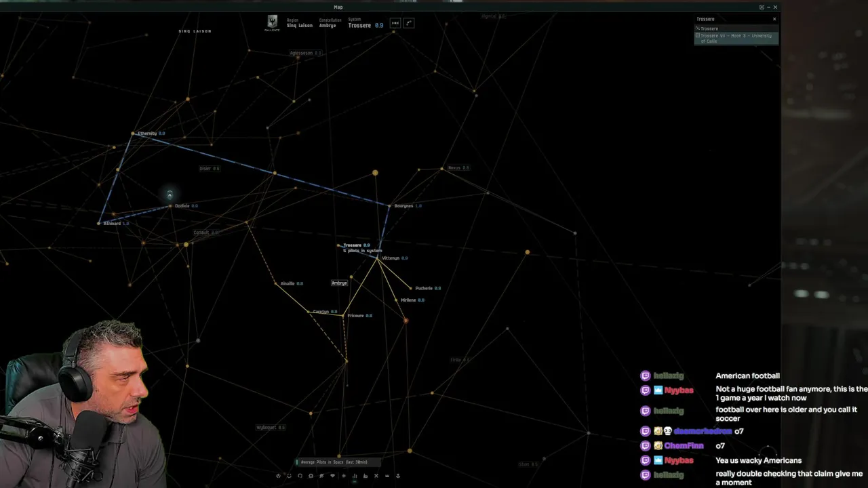Screen dimensions: 868x488
Task: Select the Trossere VII Moon 3 University of Caille result
Action: [736, 38]
